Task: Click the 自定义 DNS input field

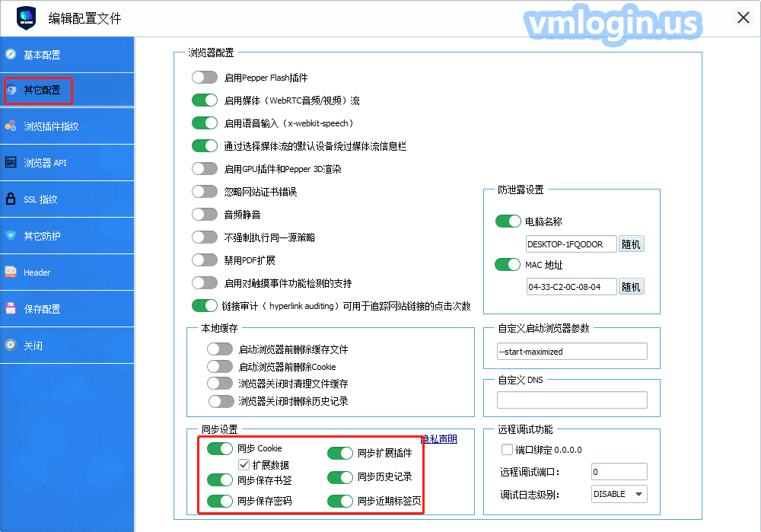Action: coord(572,400)
